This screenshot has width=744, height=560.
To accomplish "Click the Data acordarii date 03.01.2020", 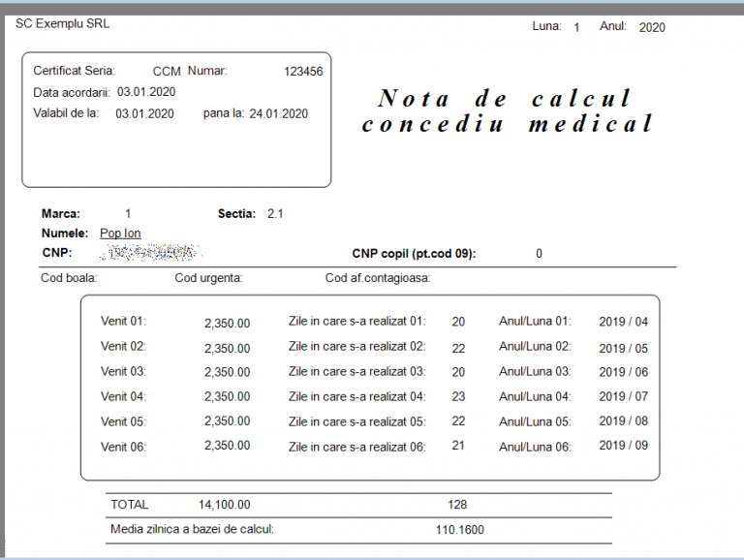I will [x=146, y=92].
